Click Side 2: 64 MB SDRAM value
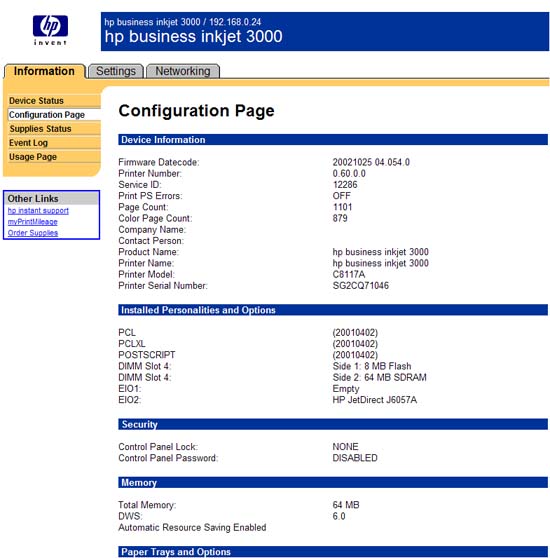Screen dimensions: 550x558 point(379,377)
